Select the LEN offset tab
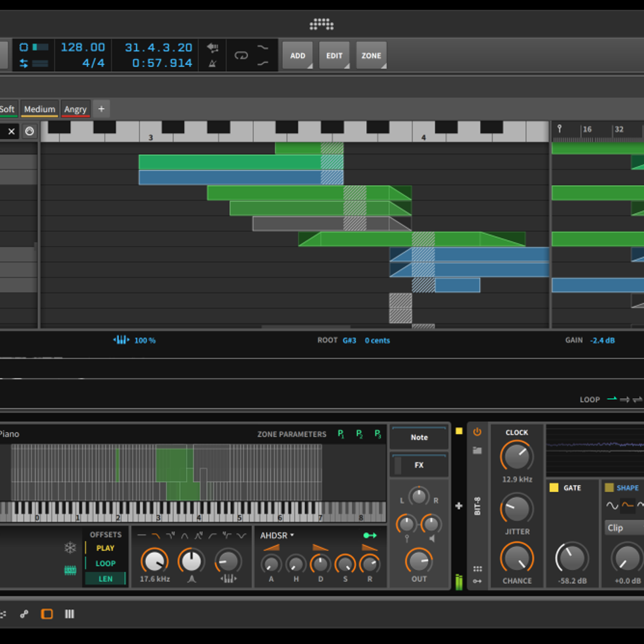Image resolution: width=644 pixels, height=644 pixels. point(105,579)
